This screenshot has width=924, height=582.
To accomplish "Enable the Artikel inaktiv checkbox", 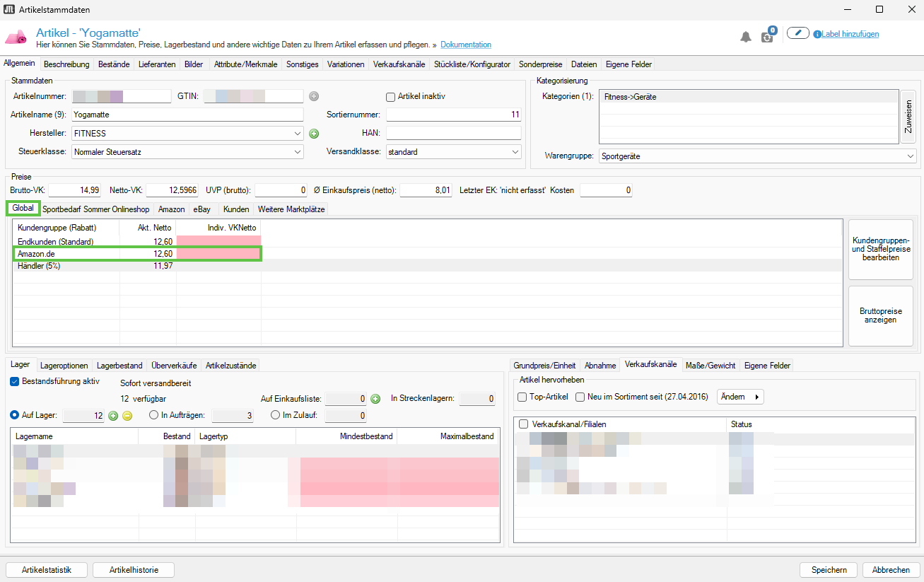I will pyautogui.click(x=390, y=97).
